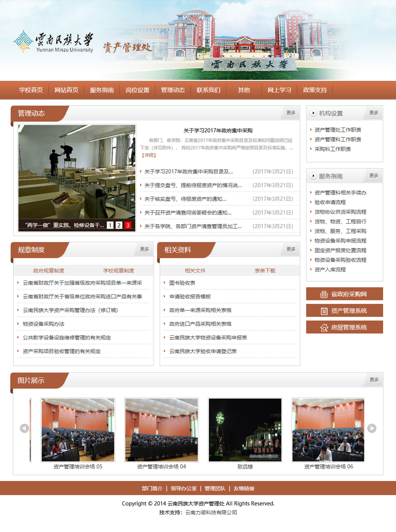396x532 pixels.
Task: Select slideshow image 3 indicator
Action: tap(128, 225)
